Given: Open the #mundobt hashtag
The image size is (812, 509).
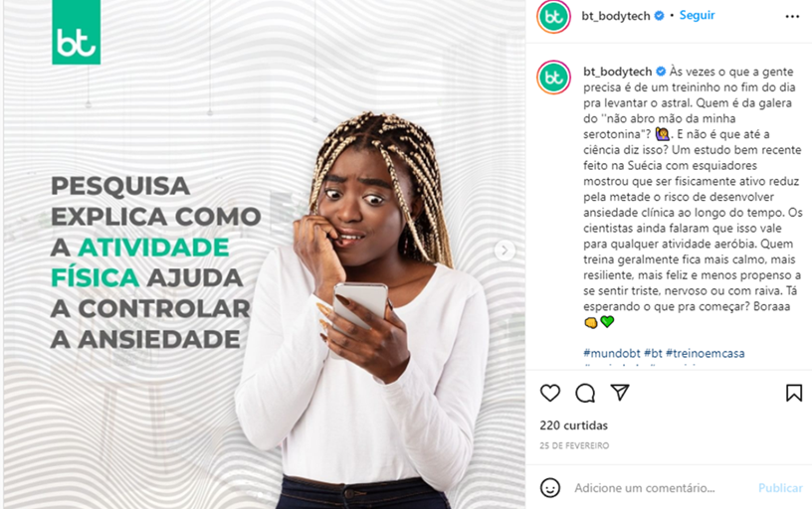Looking at the screenshot, I should pos(612,353).
